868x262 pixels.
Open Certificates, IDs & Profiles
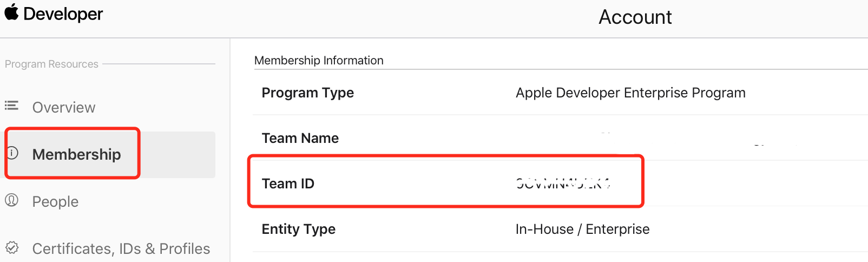(121, 248)
